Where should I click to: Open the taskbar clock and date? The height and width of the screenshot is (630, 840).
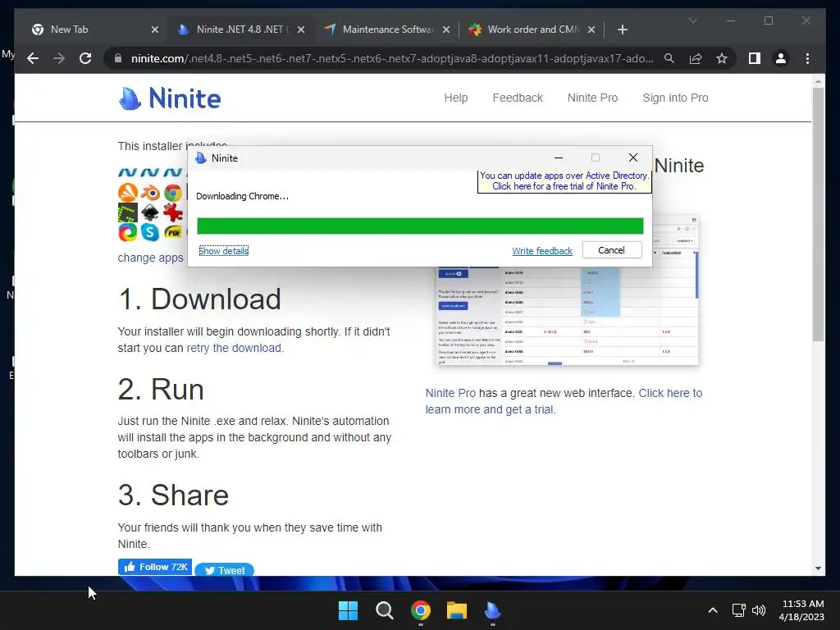[x=801, y=610]
